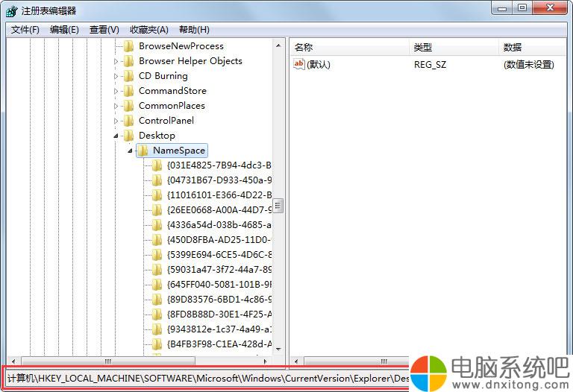Image resolution: width=573 pixels, height=392 pixels.
Task: Click folder icon of {031E4825-7B94-4dc3 key
Action: point(157,165)
